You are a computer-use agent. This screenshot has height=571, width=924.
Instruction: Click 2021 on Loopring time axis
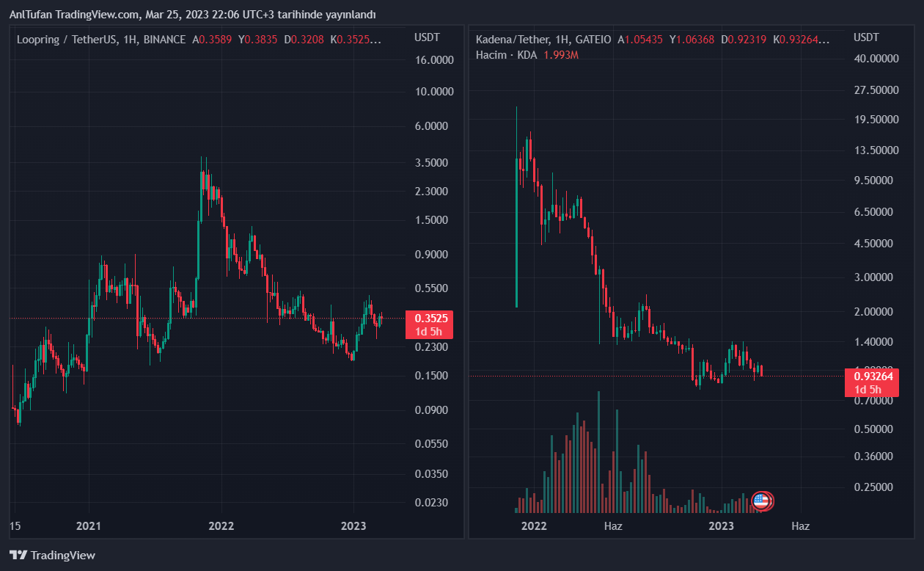88,526
